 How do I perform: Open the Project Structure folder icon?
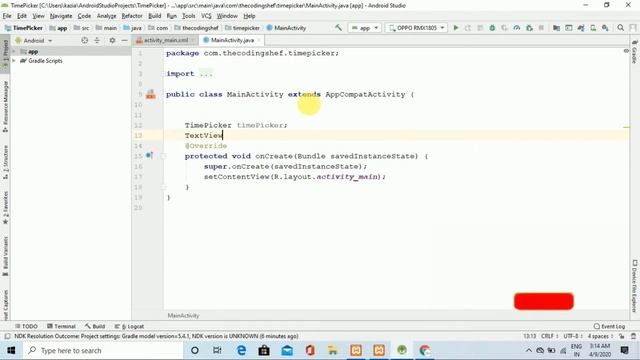(556, 28)
